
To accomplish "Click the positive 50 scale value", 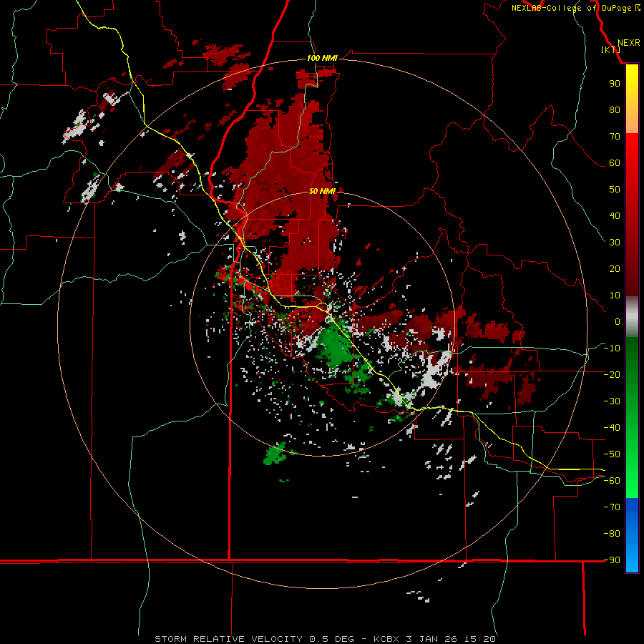I will click(615, 190).
